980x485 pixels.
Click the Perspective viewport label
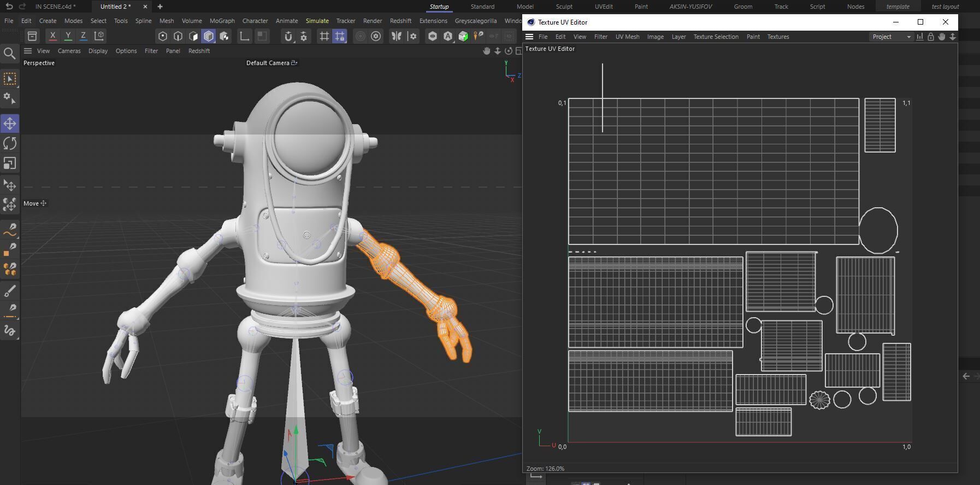coord(39,63)
